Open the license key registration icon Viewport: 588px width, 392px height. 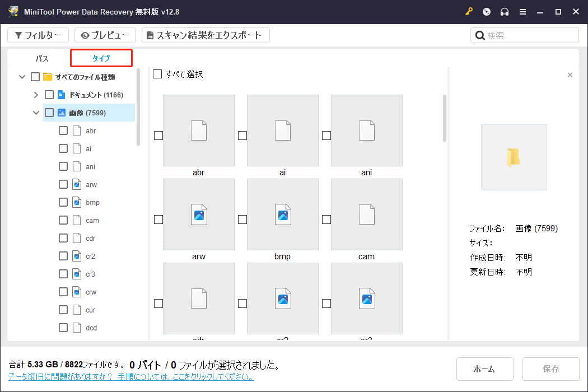469,11
